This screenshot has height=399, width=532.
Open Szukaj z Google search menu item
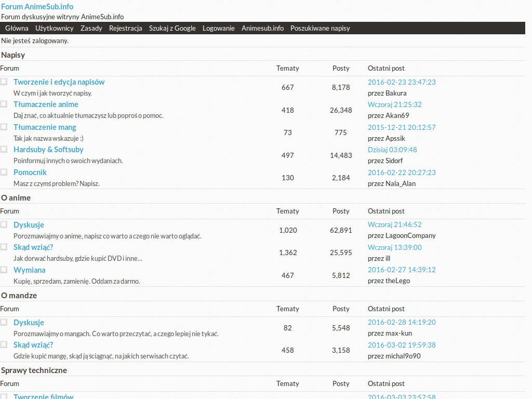click(x=172, y=28)
